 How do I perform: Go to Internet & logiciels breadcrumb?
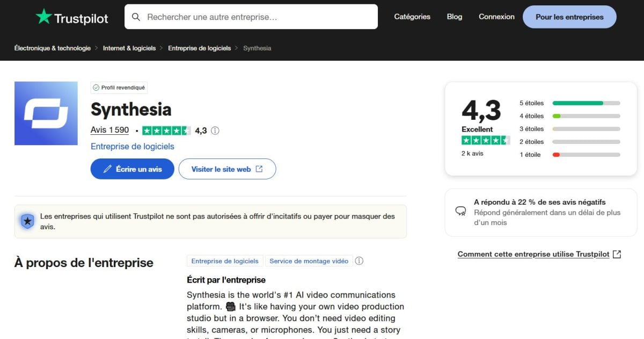click(129, 48)
